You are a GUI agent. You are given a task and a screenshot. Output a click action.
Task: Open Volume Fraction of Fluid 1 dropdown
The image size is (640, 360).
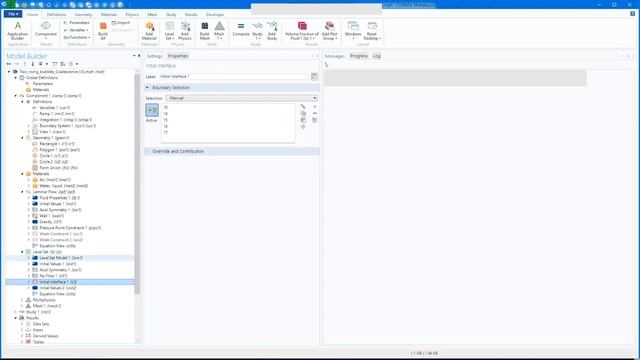pos(302,31)
